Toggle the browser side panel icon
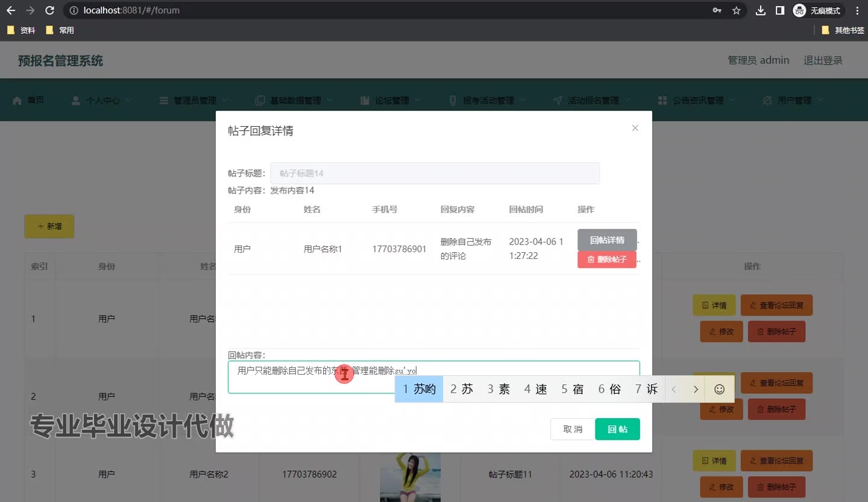Screen dimensions: 868x502 [x=780, y=10]
